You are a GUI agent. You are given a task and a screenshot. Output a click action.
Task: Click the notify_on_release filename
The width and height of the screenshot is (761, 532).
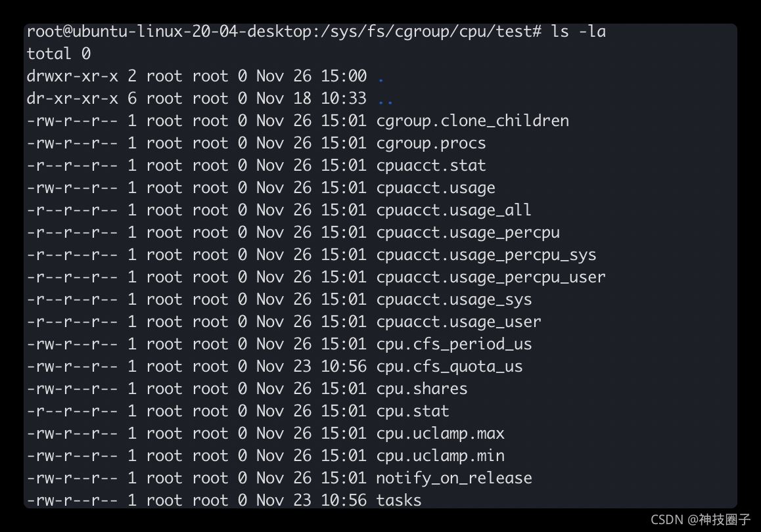pos(453,478)
